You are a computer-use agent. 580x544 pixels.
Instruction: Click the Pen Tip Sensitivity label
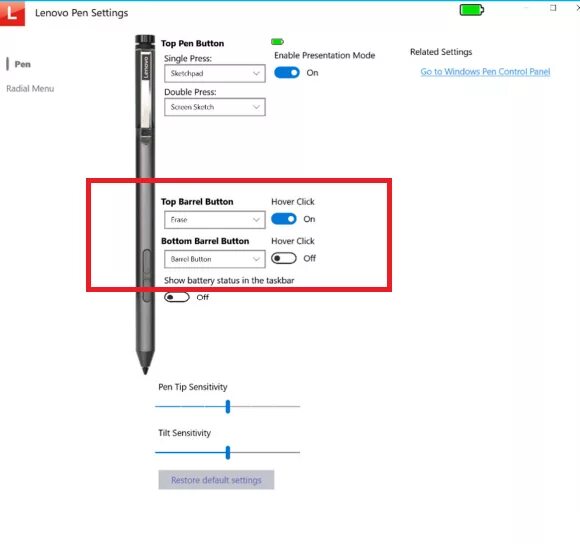tap(193, 387)
